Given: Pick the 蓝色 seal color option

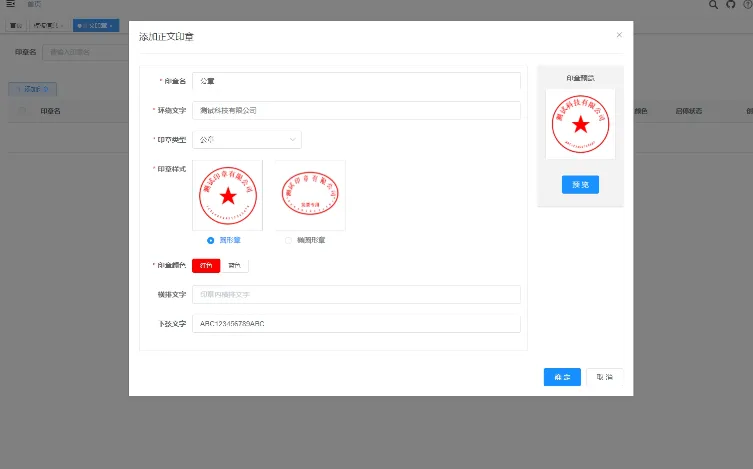Looking at the screenshot, I should pos(234,265).
